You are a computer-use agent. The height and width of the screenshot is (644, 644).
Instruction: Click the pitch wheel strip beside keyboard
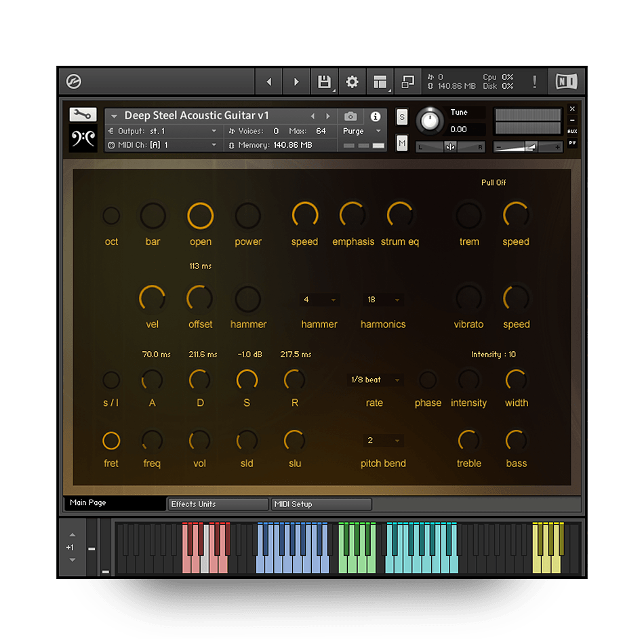coord(92,548)
